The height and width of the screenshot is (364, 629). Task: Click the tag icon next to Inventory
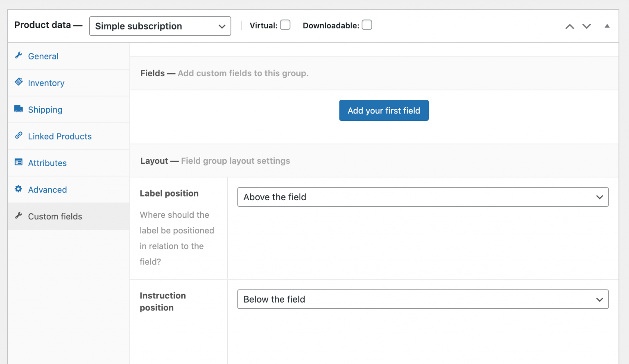18,82
